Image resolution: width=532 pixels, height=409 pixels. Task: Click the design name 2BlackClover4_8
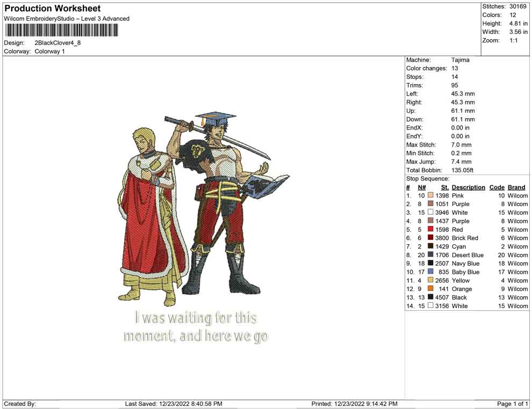point(57,43)
